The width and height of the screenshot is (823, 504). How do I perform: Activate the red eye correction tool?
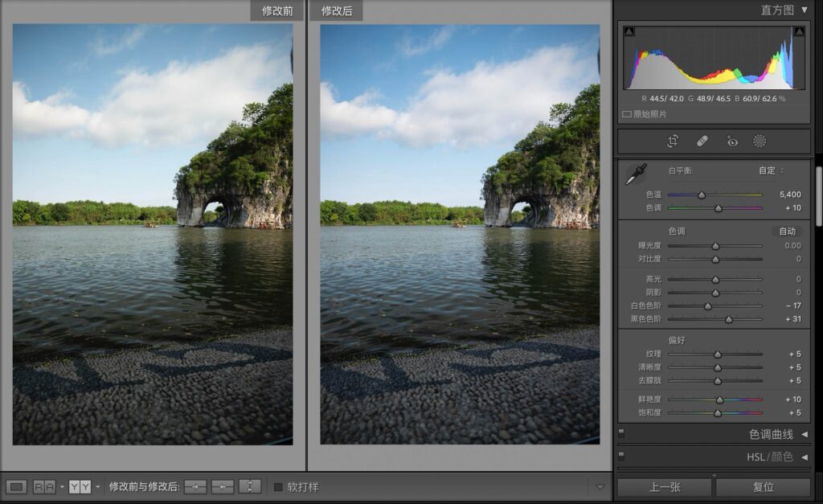click(x=731, y=141)
